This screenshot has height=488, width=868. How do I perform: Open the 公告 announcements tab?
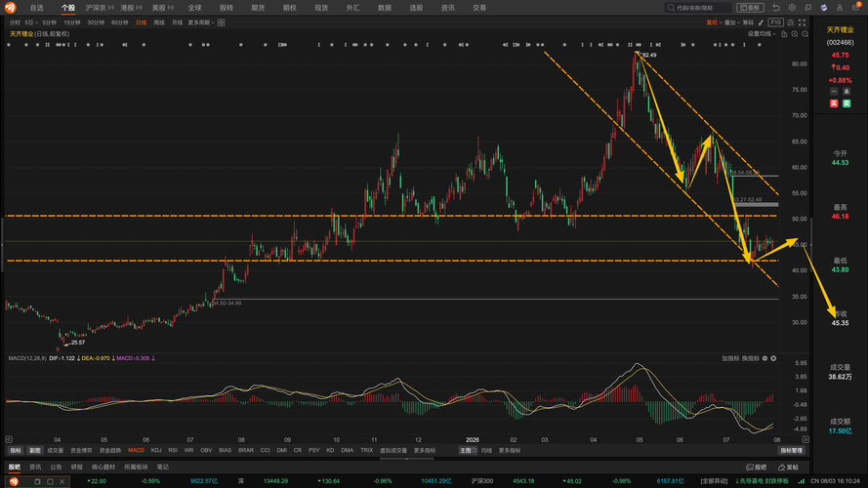[x=56, y=467]
